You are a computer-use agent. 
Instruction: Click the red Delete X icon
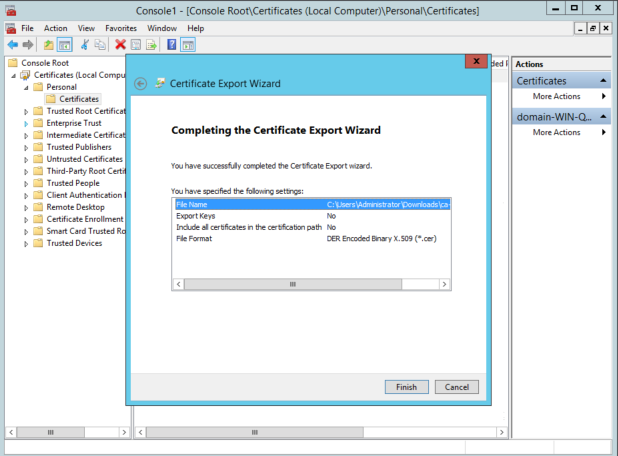coord(120,45)
